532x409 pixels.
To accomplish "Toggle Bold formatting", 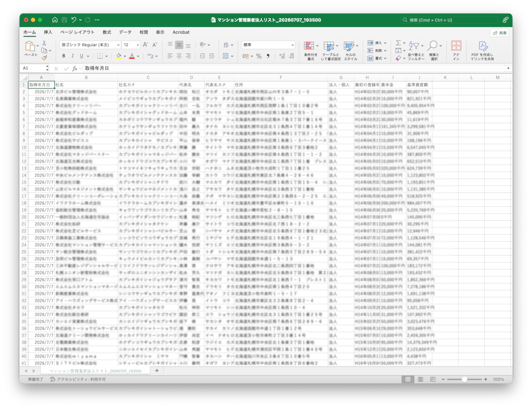I will (64, 56).
